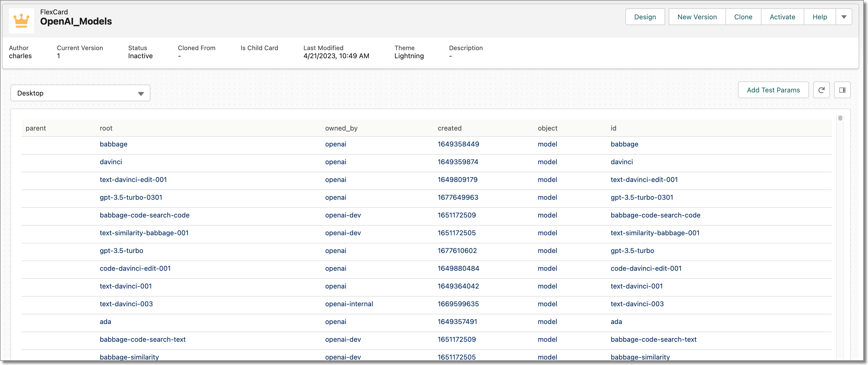The height and width of the screenshot is (365, 868).
Task: Select 'gpt-3.5-turbo' in the root column
Action: click(121, 250)
